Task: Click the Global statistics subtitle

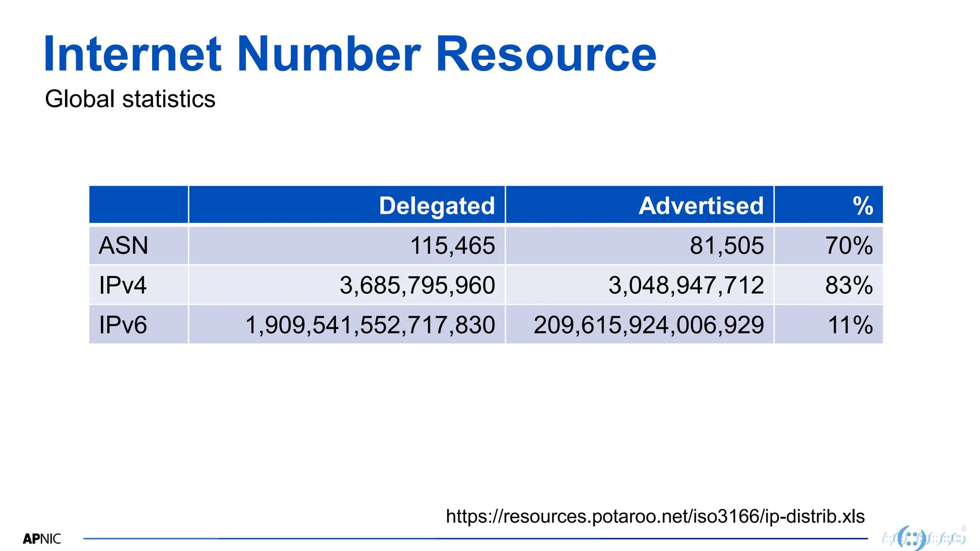Action: [130, 99]
